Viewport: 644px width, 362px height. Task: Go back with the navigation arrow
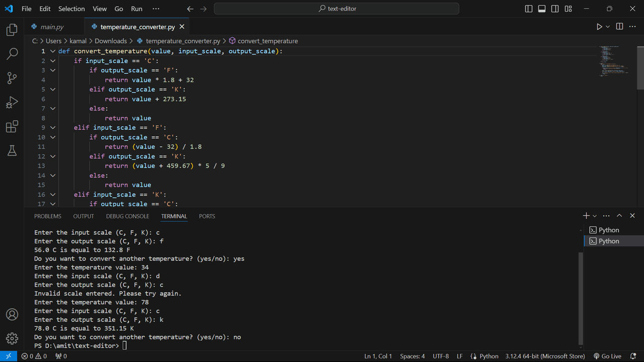click(190, 9)
